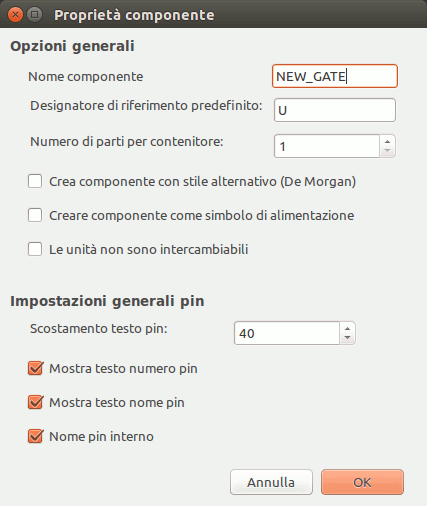Viewport: 427px width, 506px height.
Task: Decrease Numero di parti per contenitore with down arrow
Action: [x=387, y=151]
